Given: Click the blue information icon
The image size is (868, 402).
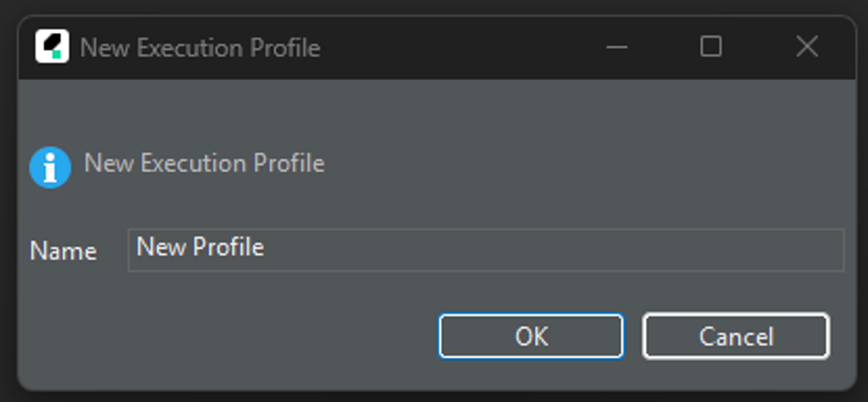Looking at the screenshot, I should (50, 167).
